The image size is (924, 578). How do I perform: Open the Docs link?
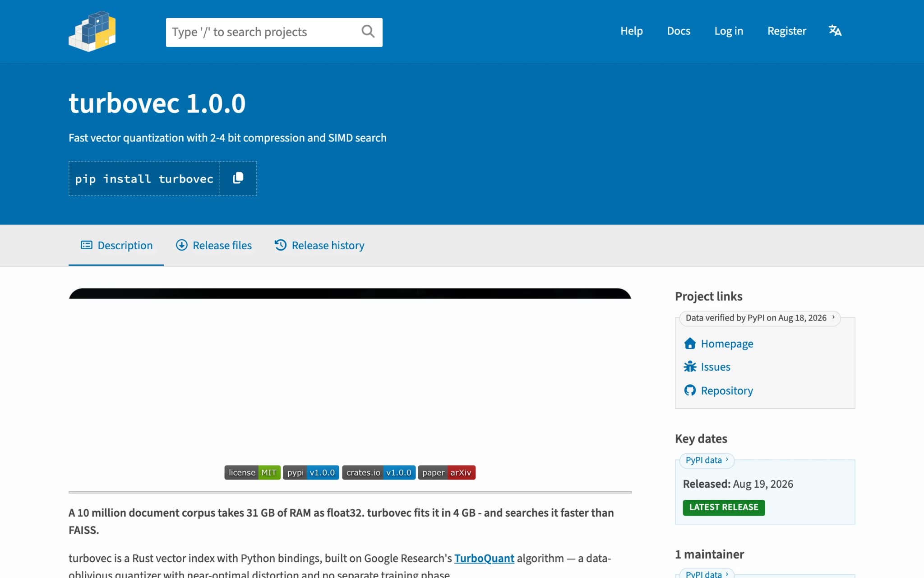(x=679, y=31)
